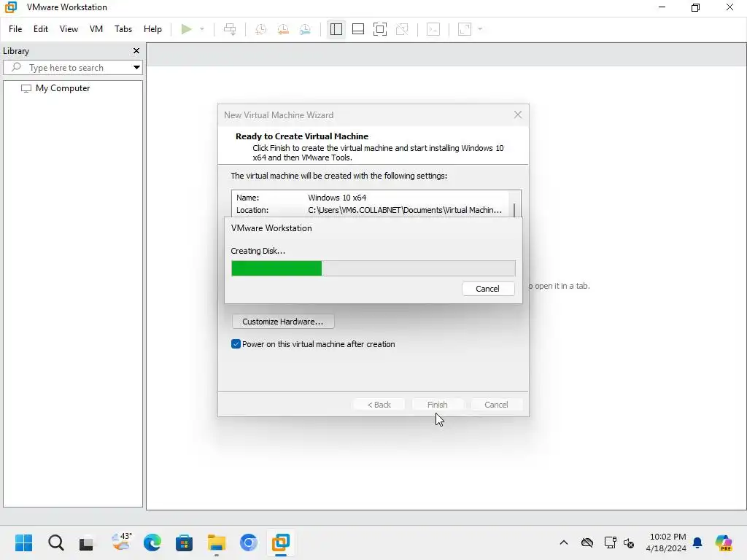Open the Tabs menu
The height and width of the screenshot is (560, 747).
click(123, 29)
